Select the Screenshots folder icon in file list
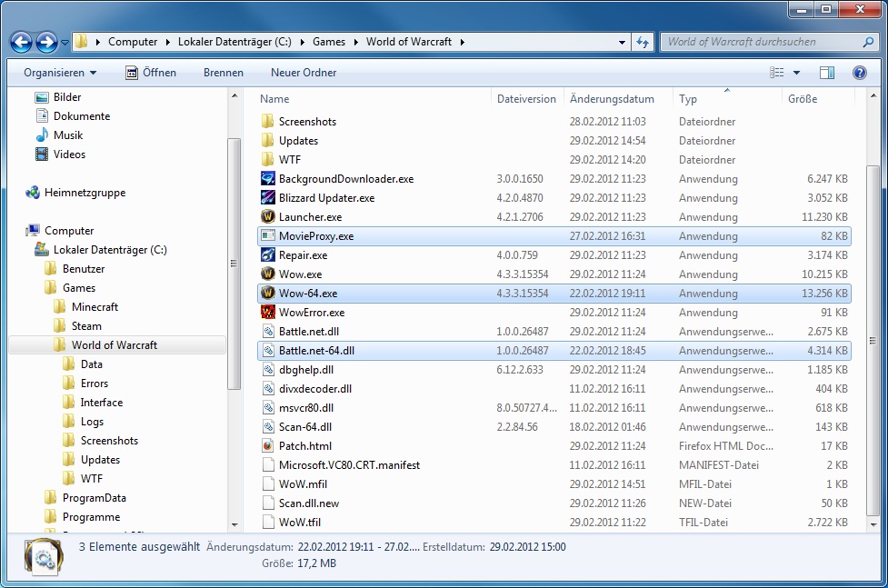 267,121
